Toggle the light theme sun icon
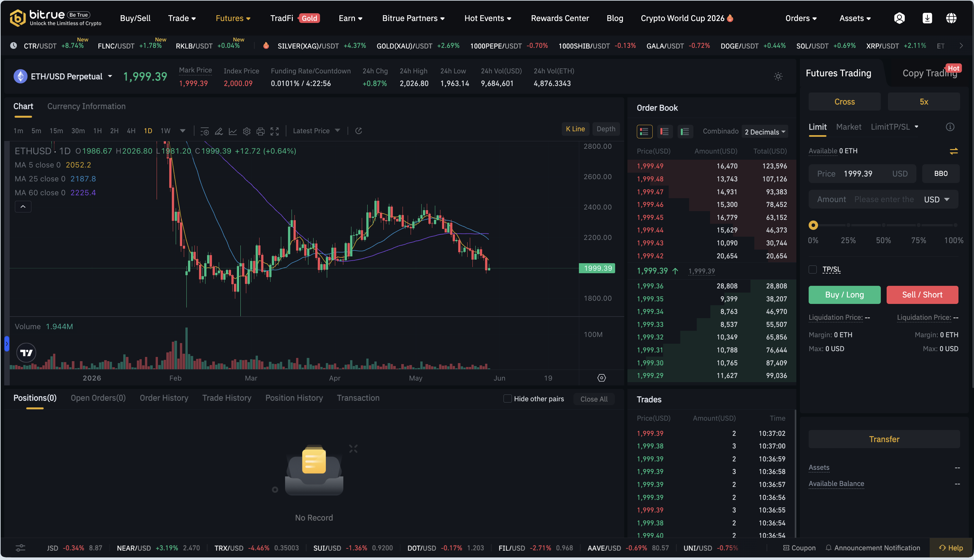The width and height of the screenshot is (974, 560). click(778, 77)
